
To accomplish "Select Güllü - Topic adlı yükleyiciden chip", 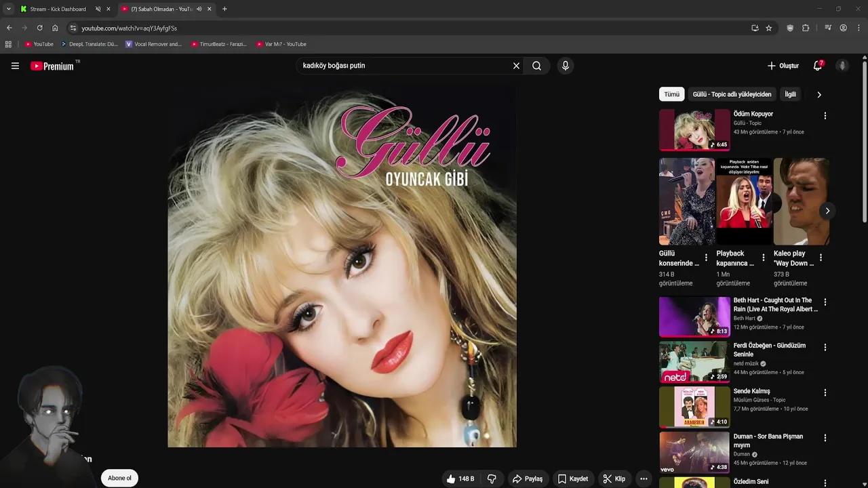I will pos(732,94).
